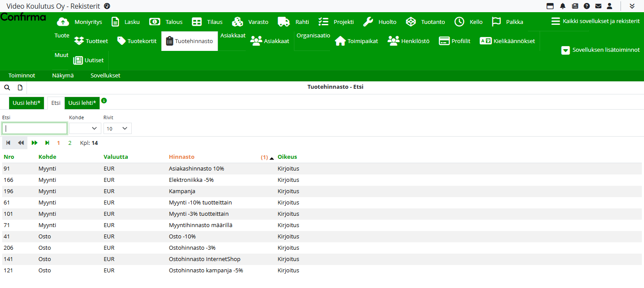Open Kaikki sovellukset ja rekisterit
This screenshot has height=288, width=644.
click(x=595, y=21)
